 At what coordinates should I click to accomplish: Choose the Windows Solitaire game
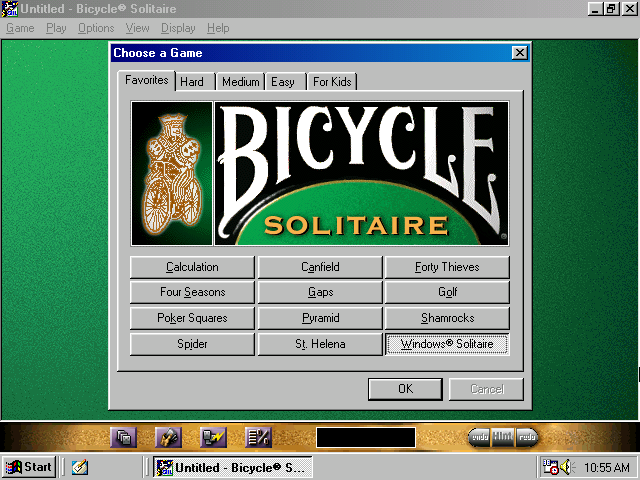tap(447, 344)
